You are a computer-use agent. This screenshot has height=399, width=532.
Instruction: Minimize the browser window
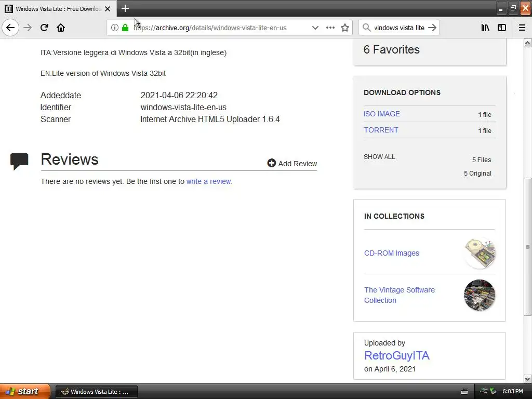(500, 8)
